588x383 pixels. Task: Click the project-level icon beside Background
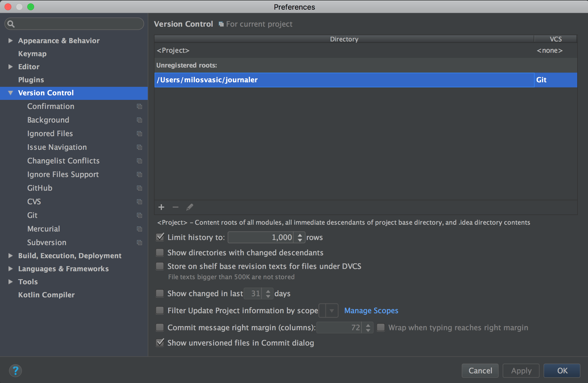(139, 120)
